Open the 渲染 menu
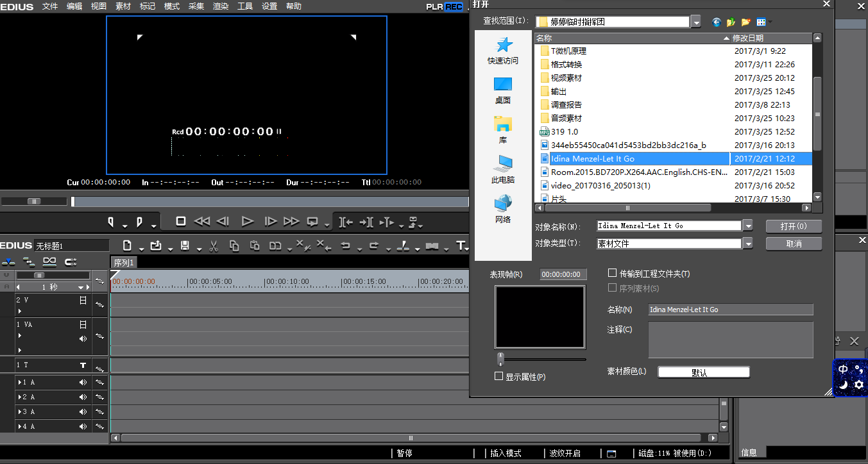Image resolution: width=868 pixels, height=464 pixels. pyautogui.click(x=221, y=6)
